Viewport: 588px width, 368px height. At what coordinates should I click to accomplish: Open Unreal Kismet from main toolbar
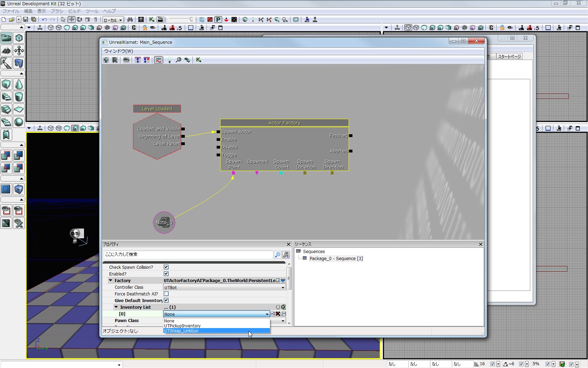point(152,20)
